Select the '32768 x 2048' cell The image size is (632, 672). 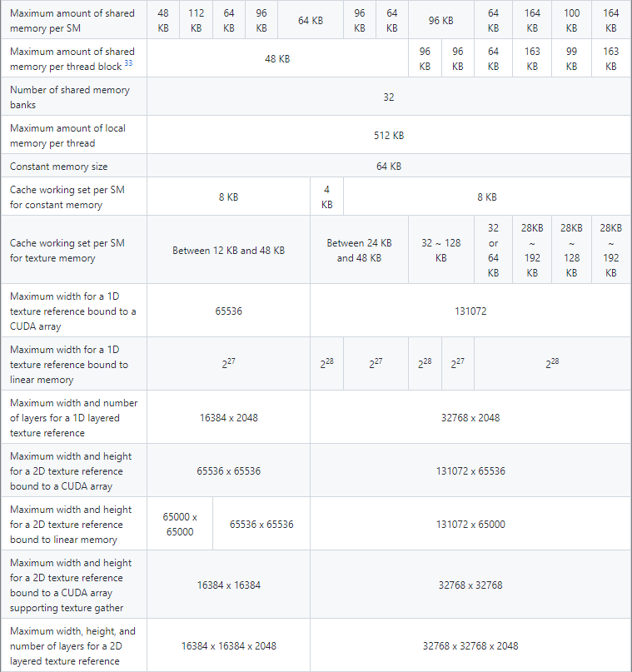tap(470, 417)
